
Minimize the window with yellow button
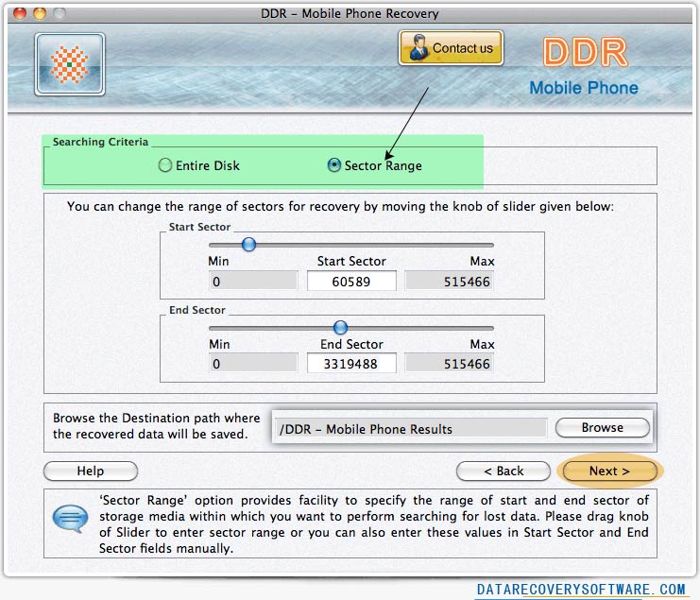tap(40, 13)
